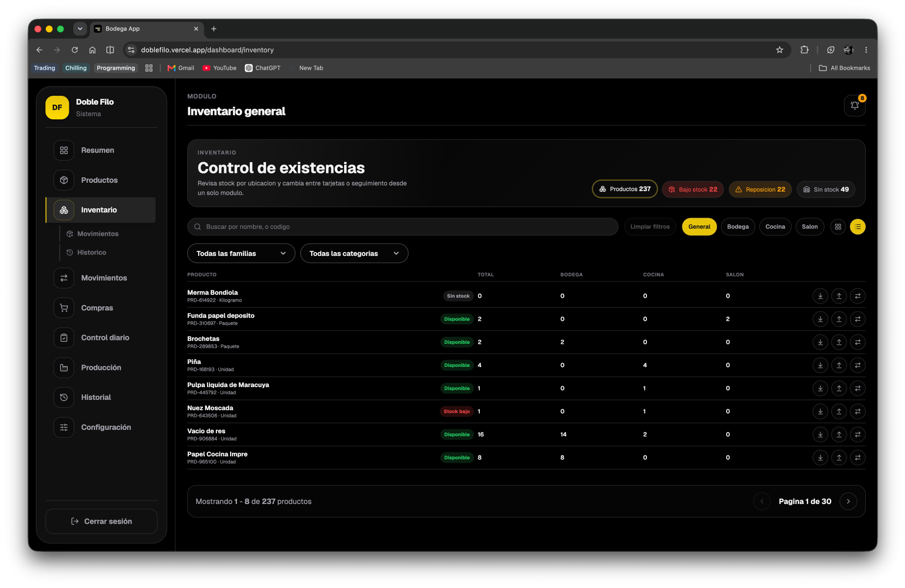905x588 pixels.
Task: Open Configuración in the sidebar
Action: coord(101,427)
